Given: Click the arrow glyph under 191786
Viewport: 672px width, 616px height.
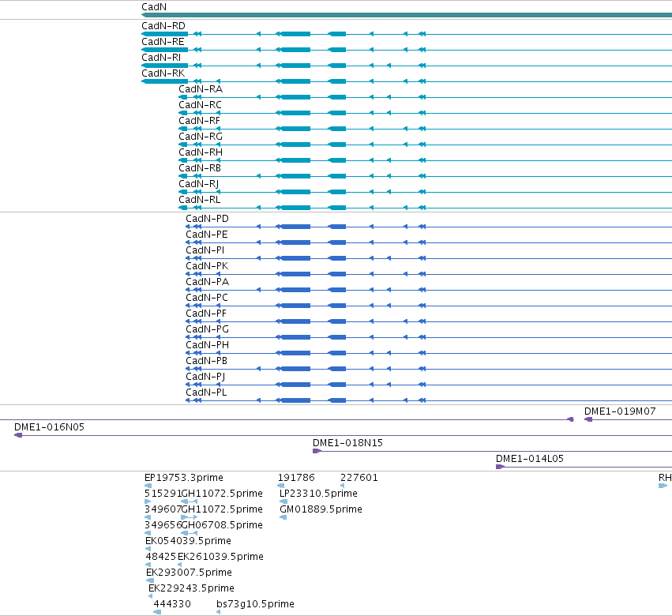Looking at the screenshot, I should click(x=280, y=486).
